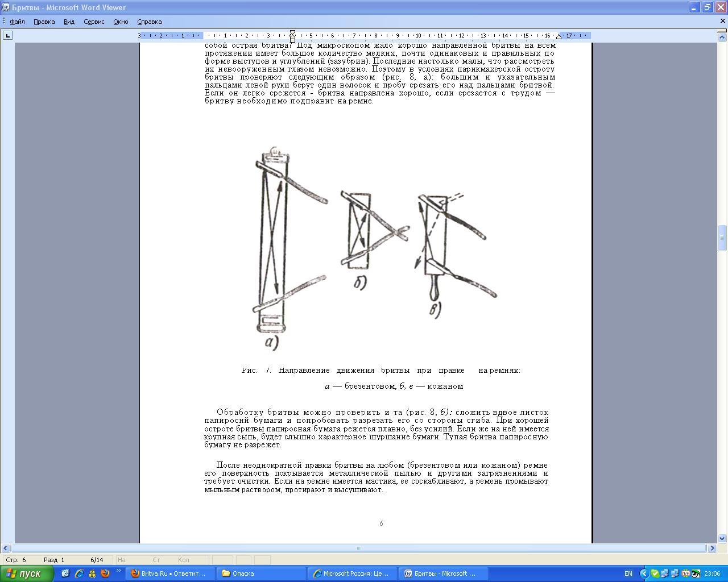Open the Вид menu
The height and width of the screenshot is (582, 728).
pyautogui.click(x=69, y=22)
